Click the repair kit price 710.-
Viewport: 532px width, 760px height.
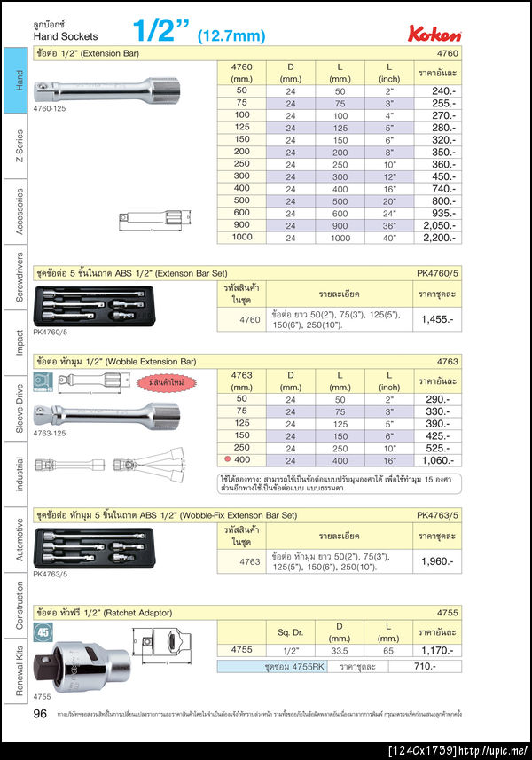coord(425,666)
